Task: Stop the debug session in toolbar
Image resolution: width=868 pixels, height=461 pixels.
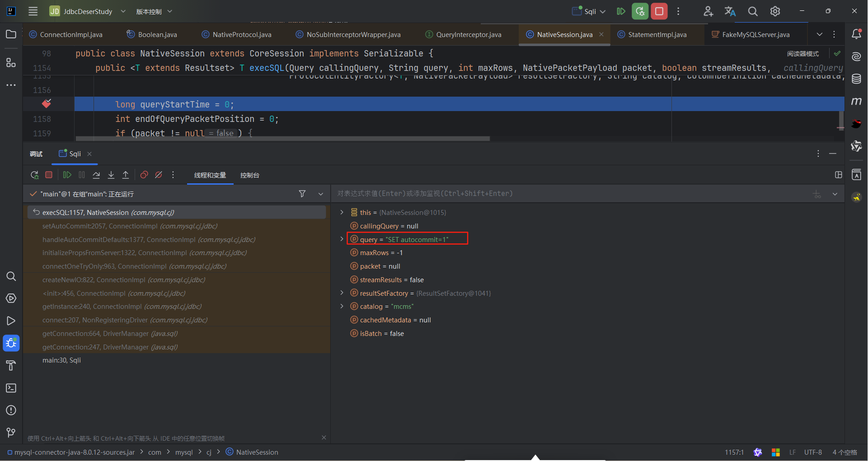Action: (x=49, y=175)
